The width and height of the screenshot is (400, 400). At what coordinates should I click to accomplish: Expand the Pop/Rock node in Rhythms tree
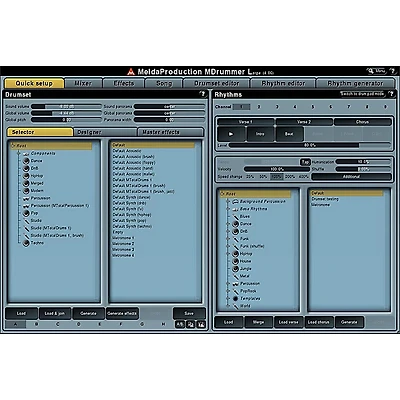pos(228,291)
